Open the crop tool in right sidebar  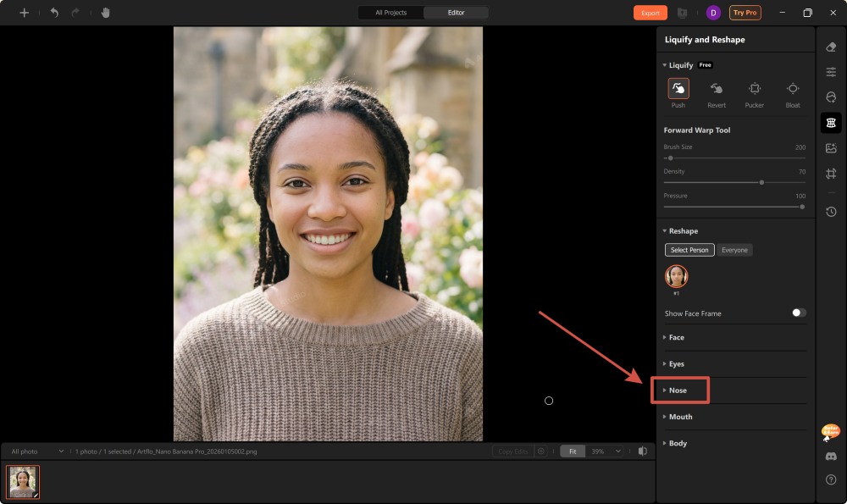coord(831,174)
